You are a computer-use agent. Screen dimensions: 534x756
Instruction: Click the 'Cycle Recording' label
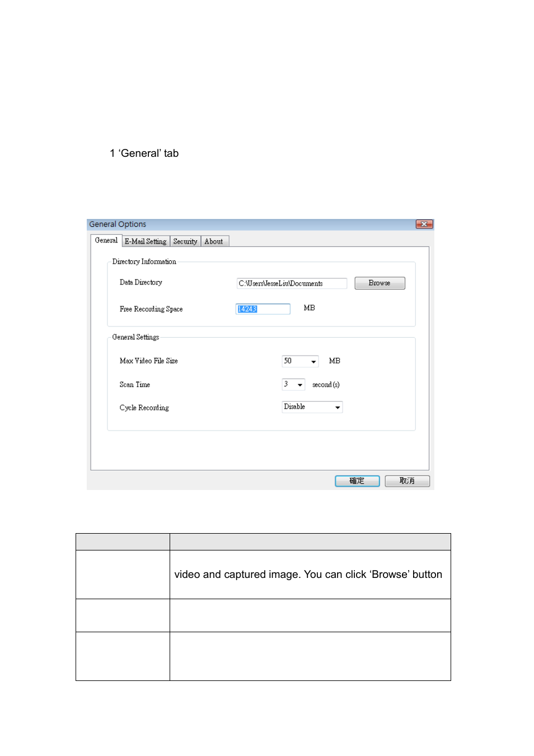pyautogui.click(x=144, y=408)
